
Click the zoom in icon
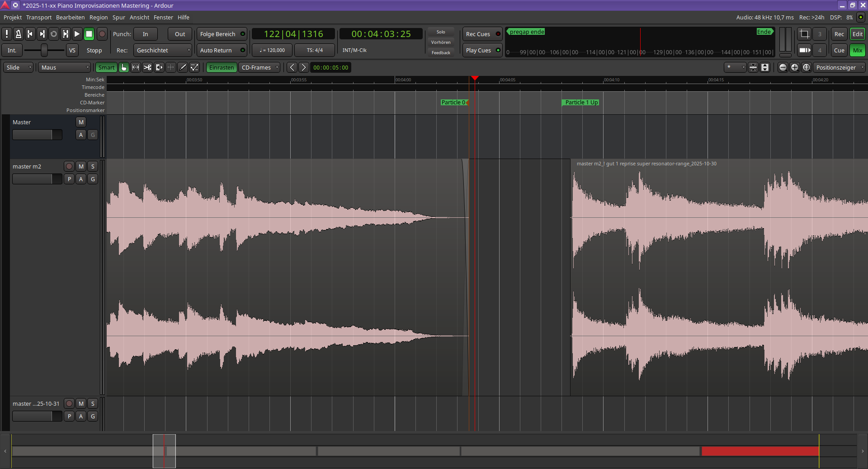coord(795,67)
